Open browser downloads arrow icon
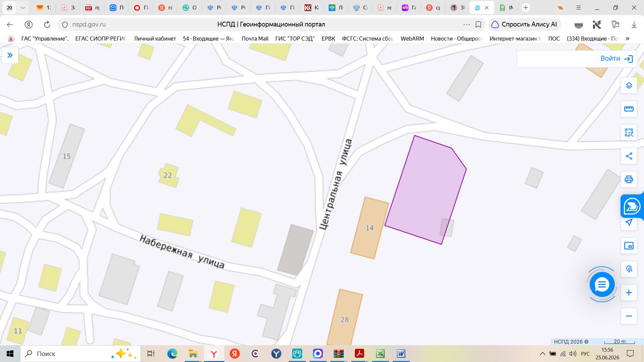644x362 pixels. click(634, 24)
